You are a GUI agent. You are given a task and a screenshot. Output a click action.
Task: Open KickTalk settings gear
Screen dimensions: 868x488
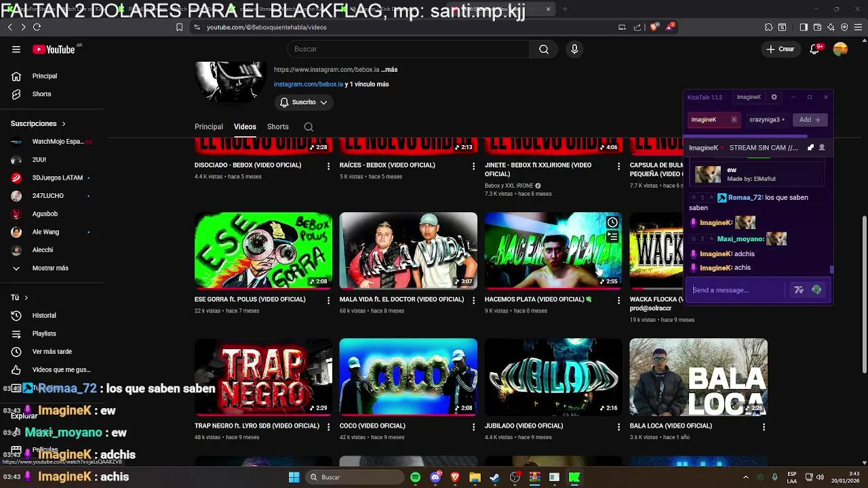[774, 97]
